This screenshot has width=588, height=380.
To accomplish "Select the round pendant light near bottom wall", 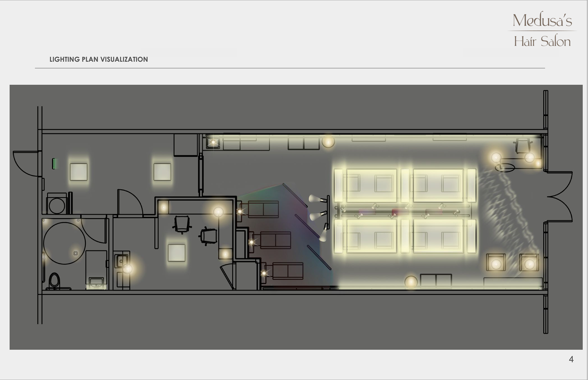I will point(411,282).
